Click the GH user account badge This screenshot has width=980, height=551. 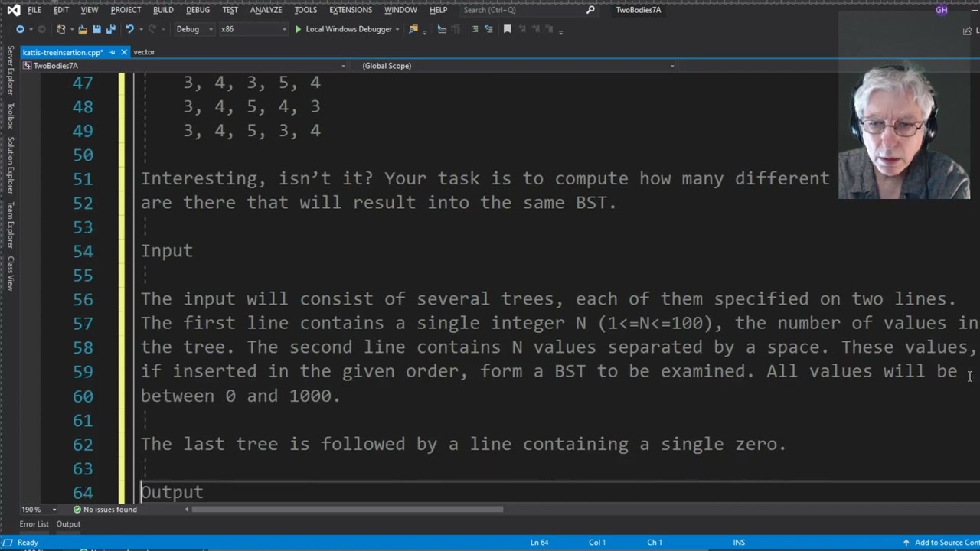(x=942, y=10)
